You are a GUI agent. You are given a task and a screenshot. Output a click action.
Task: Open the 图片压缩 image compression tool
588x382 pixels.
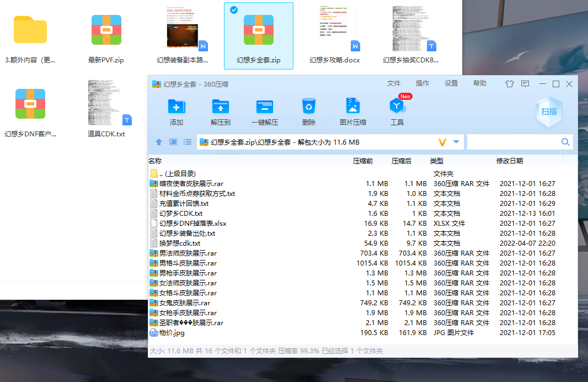pyautogui.click(x=352, y=106)
